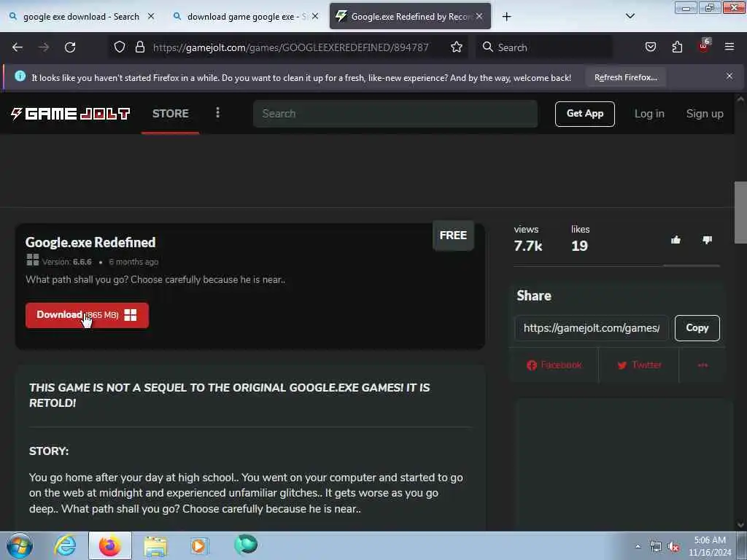Share the game on Twitter
This screenshot has width=747, height=560.
(x=639, y=365)
